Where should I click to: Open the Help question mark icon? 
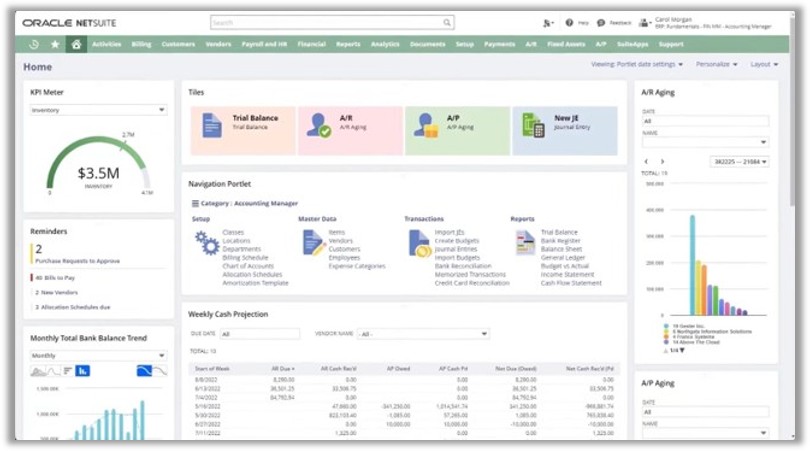(569, 23)
